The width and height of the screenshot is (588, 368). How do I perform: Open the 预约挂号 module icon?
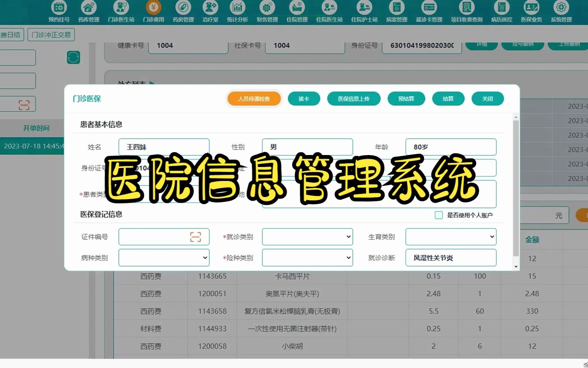[59, 7]
